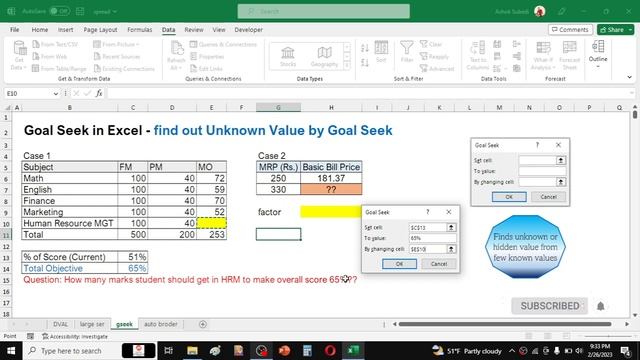
Task: Open From Picture dropdown
Action: click(x=116, y=44)
